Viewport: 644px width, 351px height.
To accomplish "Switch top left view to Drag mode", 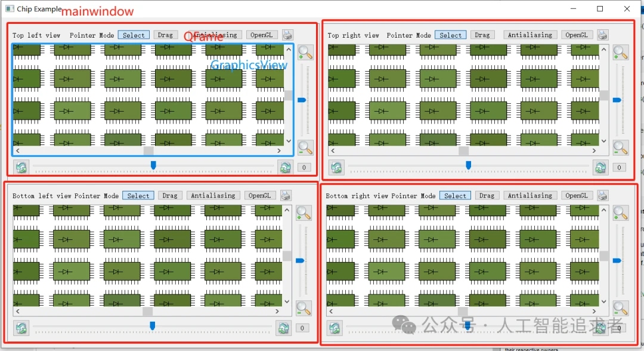I will [x=165, y=35].
